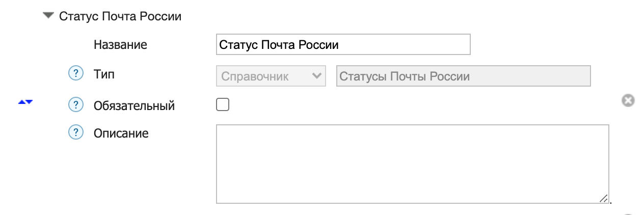Click the partially visible gray icon at the bottom right
644x215 pixels.
[x=628, y=214]
